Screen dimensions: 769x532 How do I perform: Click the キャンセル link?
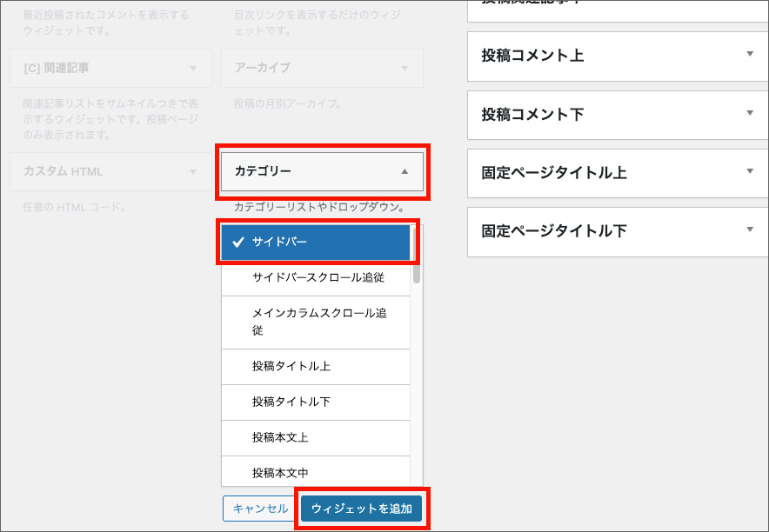coord(258,509)
